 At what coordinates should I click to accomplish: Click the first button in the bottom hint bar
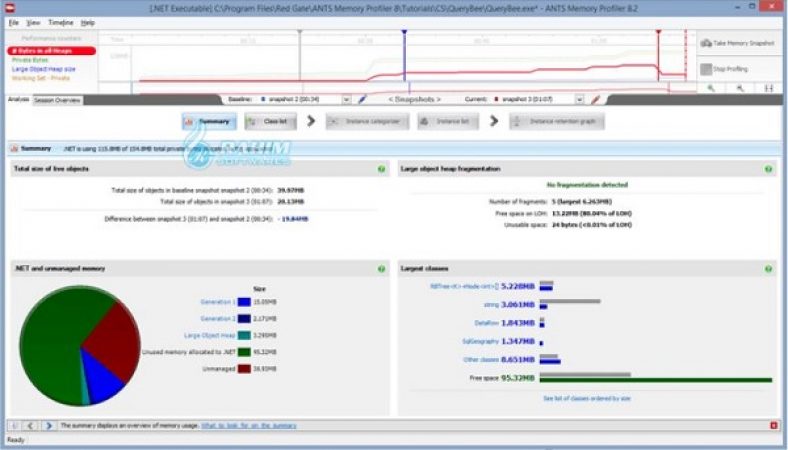tap(14, 425)
